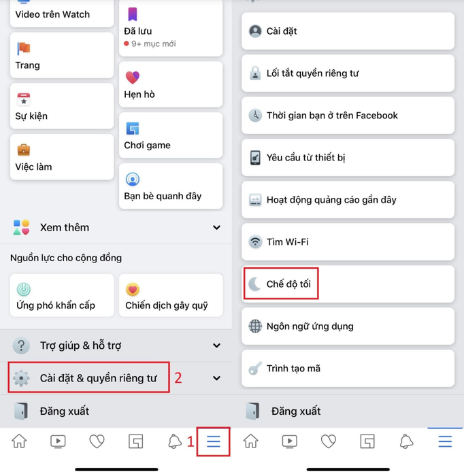464x476 pixels.
Task: Open Ngôn ngữ ứng dụng menu item
Action: 348,326
